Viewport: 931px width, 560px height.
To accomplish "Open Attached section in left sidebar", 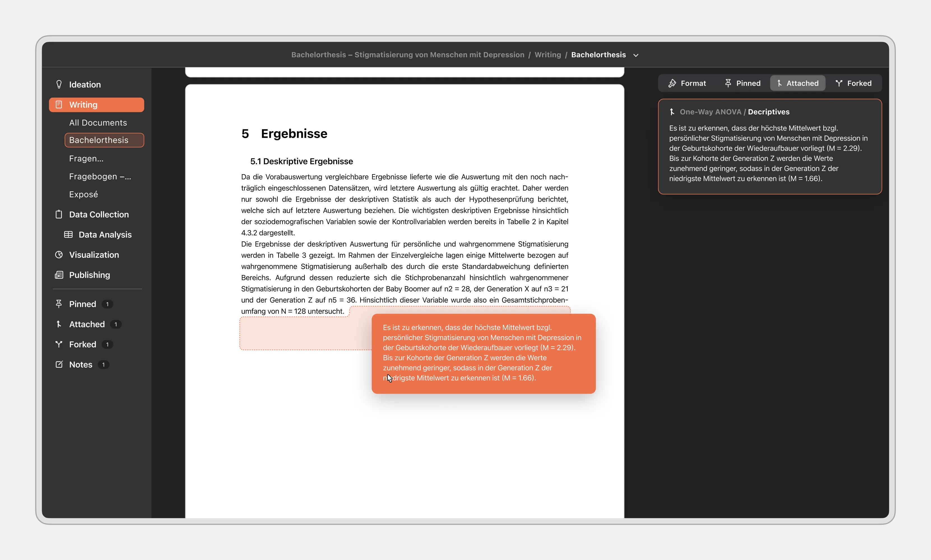I will pyautogui.click(x=87, y=324).
